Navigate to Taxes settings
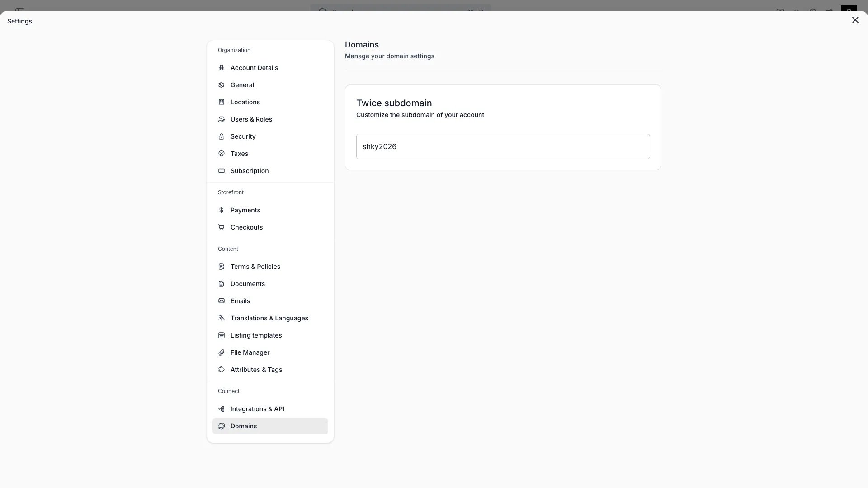This screenshot has height=488, width=868. click(270, 154)
